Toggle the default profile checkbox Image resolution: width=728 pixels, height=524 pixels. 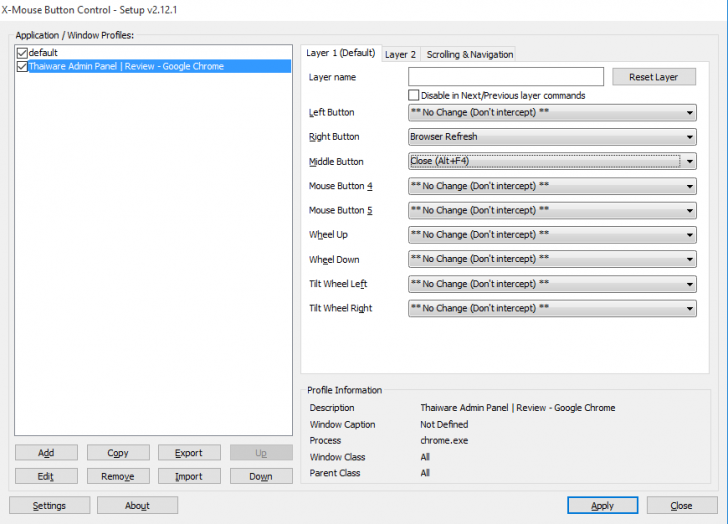[x=22, y=53]
